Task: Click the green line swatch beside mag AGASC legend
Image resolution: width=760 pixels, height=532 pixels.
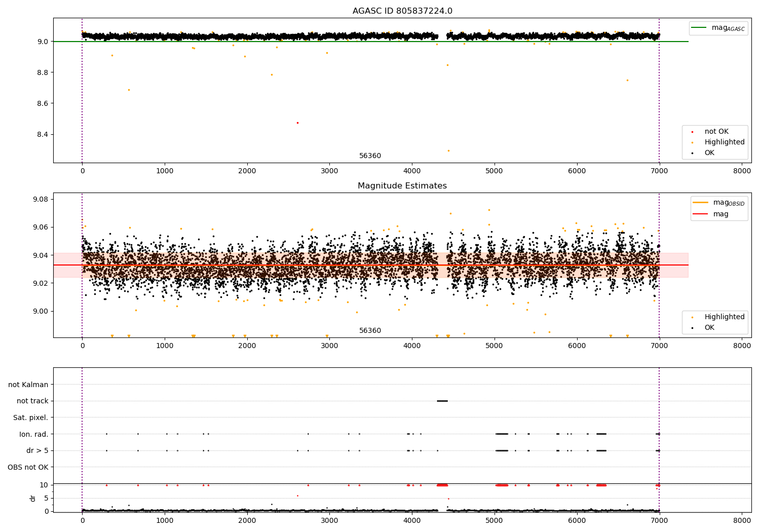Action: pos(700,28)
